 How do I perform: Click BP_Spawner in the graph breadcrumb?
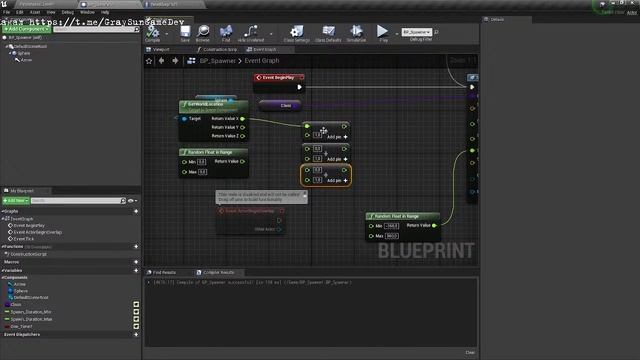click(218, 61)
